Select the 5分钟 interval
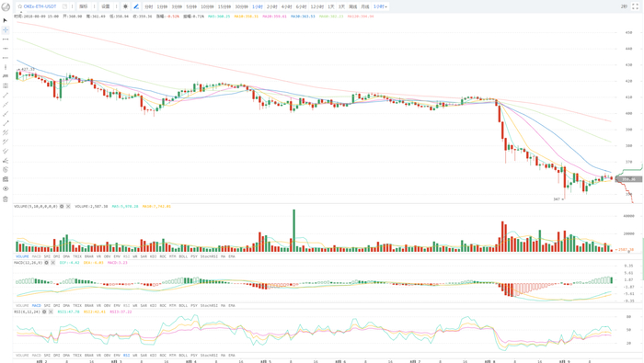This screenshot has width=644, height=363. (x=191, y=6)
